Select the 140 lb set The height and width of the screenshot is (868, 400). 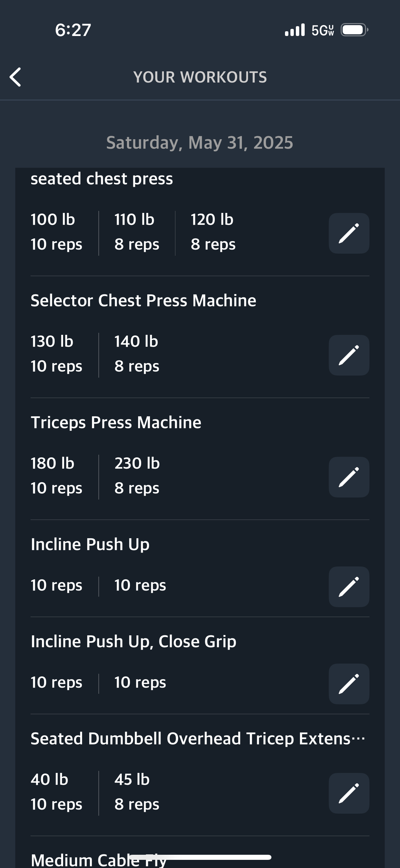(136, 354)
